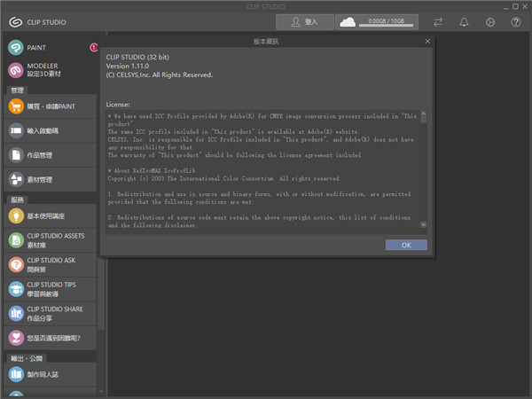Open settings gear icon
This screenshot has height=399, width=532.
coord(490,22)
